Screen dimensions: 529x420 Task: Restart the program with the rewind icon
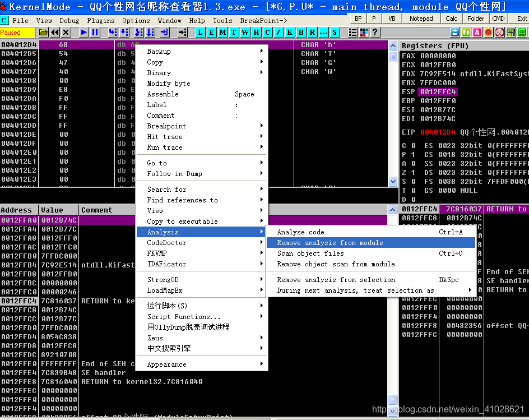click(x=54, y=33)
